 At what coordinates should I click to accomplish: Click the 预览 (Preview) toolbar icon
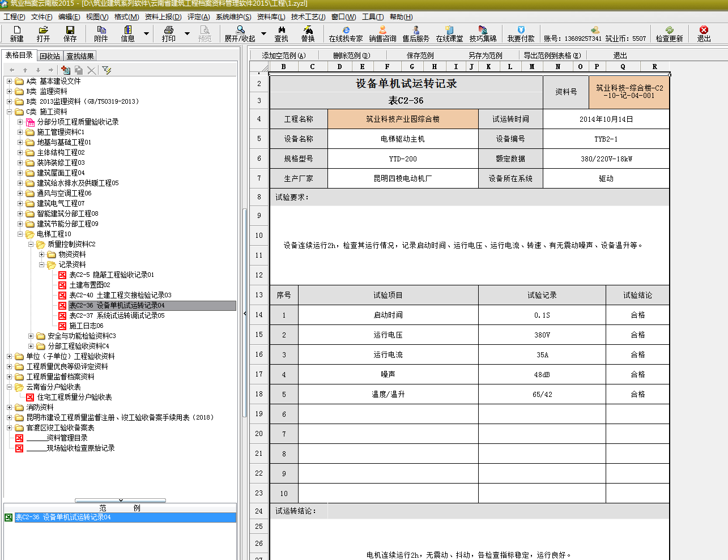point(205,33)
